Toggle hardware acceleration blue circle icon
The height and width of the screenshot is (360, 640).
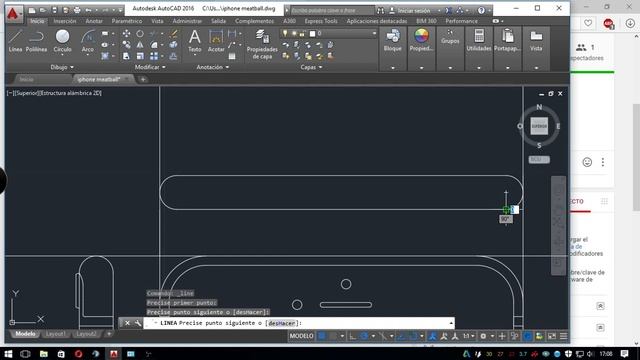(x=527, y=336)
